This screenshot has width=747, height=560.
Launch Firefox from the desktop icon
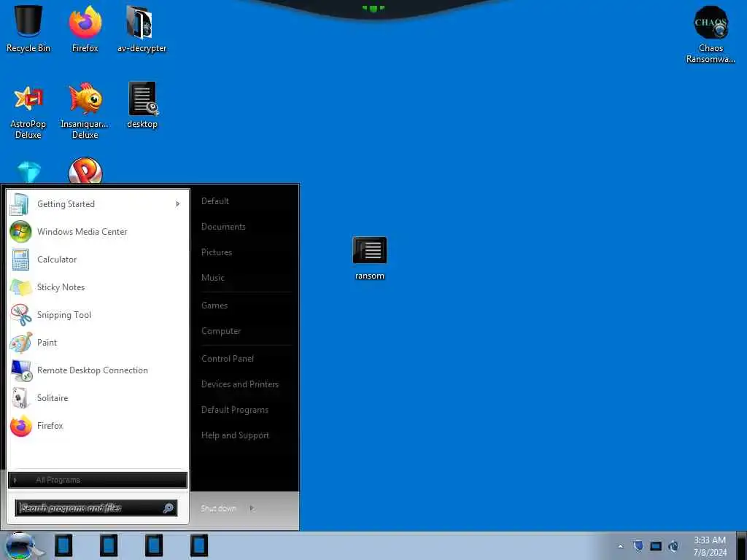pyautogui.click(x=85, y=28)
